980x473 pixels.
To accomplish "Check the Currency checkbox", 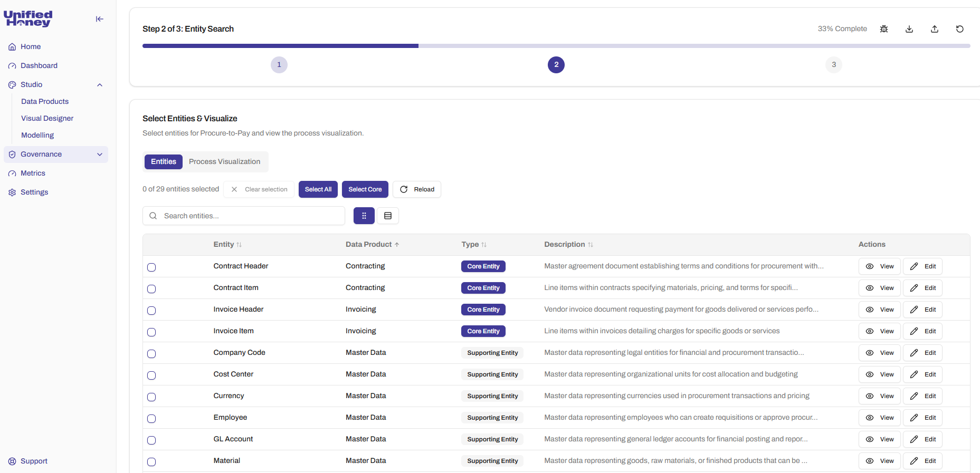I will (x=151, y=397).
